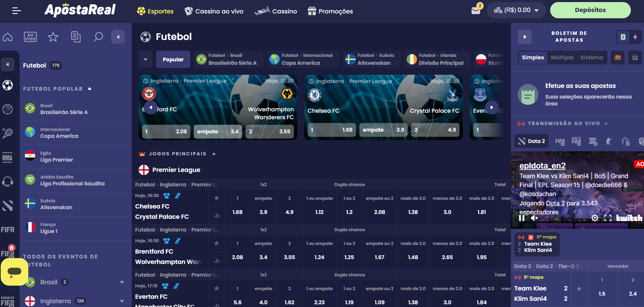Open the Cassino menu

coord(276,11)
